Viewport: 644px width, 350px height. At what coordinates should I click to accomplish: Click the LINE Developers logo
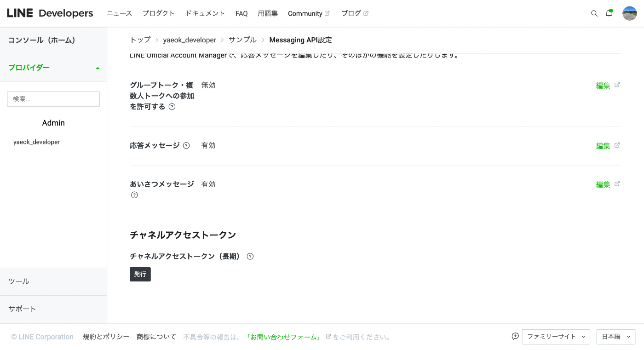pos(50,13)
